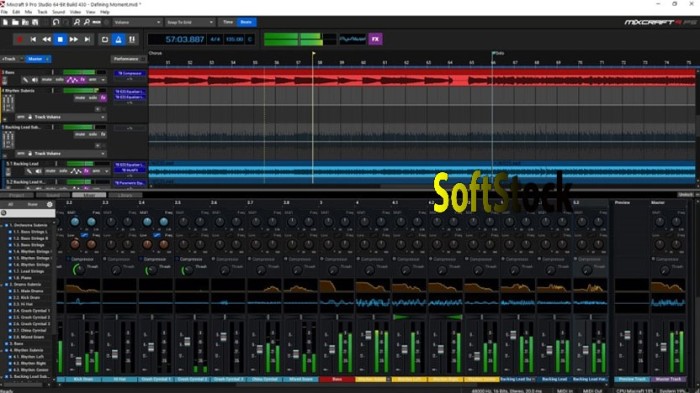Click the New Project icon in toolbar
Viewport: 700px width, 393px height.
coord(5,22)
